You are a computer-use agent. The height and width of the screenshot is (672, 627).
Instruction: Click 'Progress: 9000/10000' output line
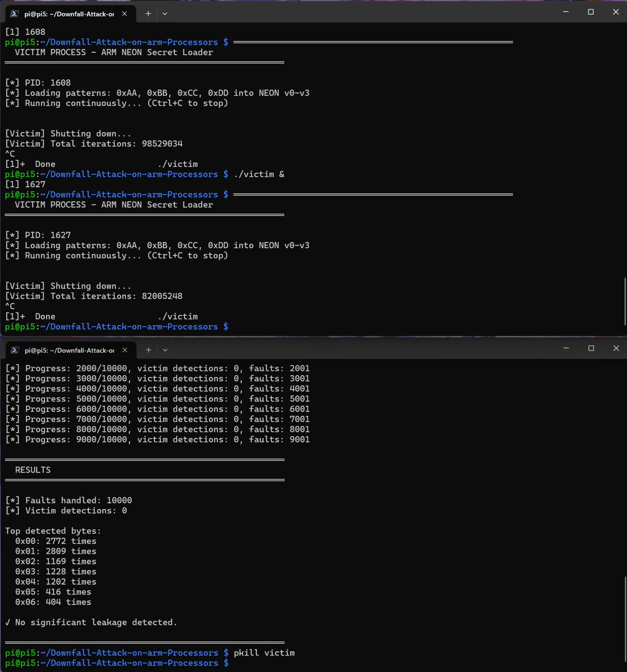point(158,439)
